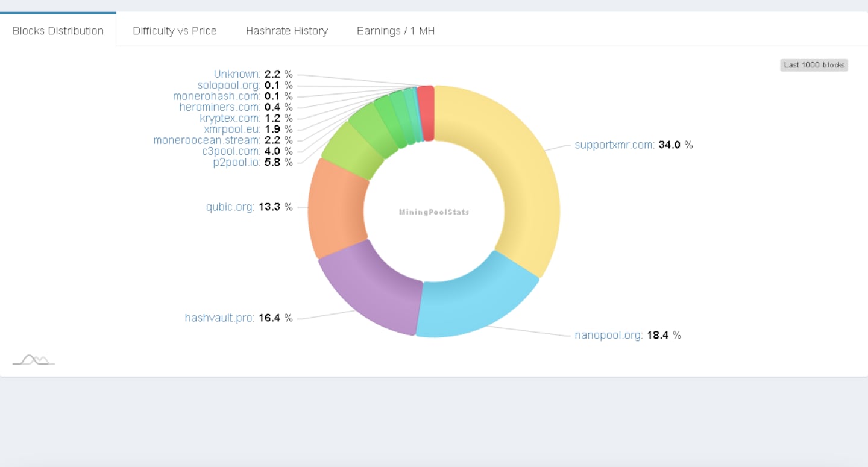Click the Unknown label in legend
Viewport: 868px width, 467px height.
pyautogui.click(x=237, y=74)
